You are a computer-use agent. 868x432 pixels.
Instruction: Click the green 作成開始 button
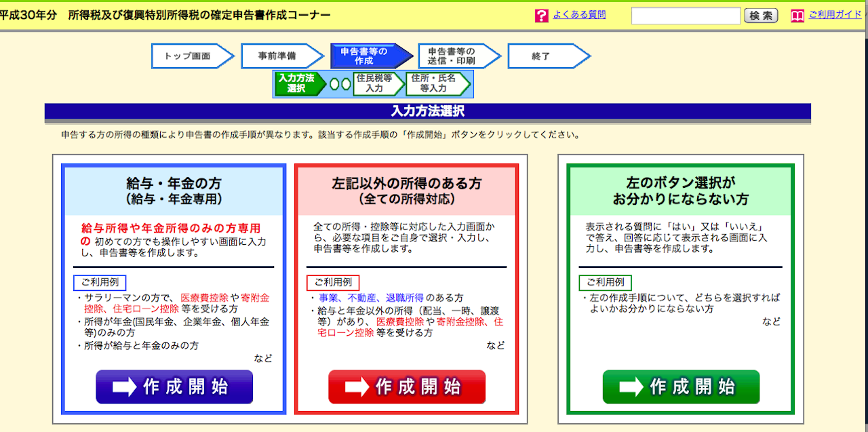point(681,387)
